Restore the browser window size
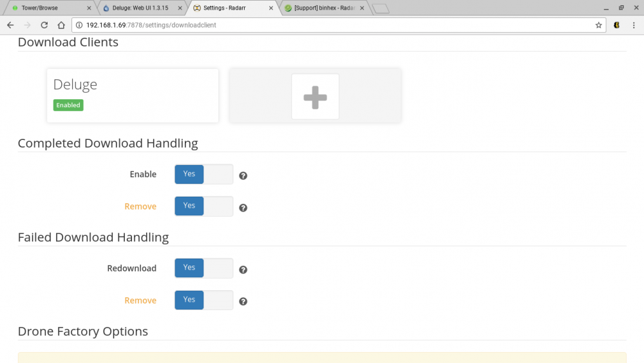 (x=621, y=8)
